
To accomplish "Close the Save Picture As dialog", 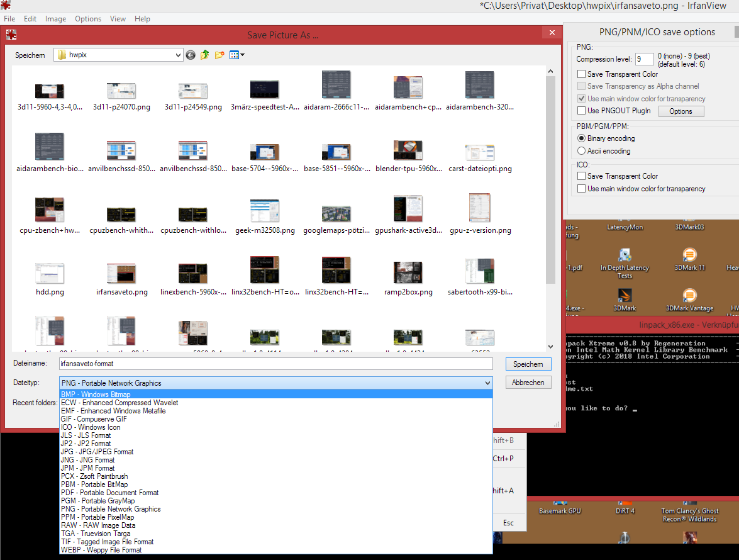I will click(552, 33).
